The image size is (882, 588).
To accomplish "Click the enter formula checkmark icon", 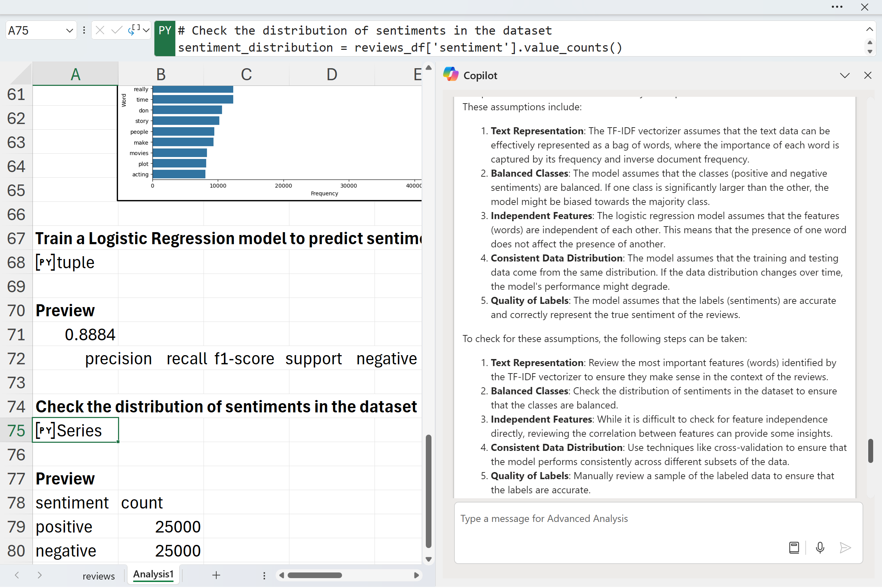I will click(x=117, y=30).
